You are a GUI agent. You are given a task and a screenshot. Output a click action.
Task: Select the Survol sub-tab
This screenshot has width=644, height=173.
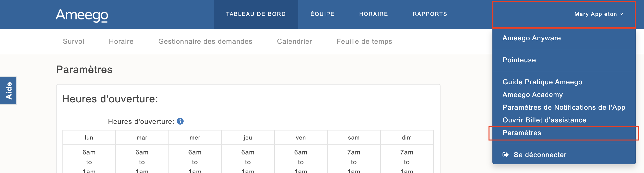(73, 42)
